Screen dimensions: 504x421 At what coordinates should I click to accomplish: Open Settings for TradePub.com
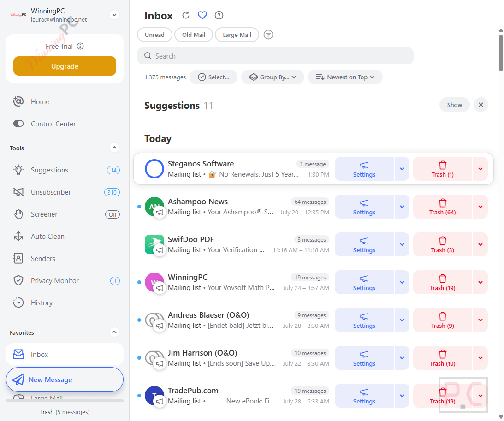364,396
